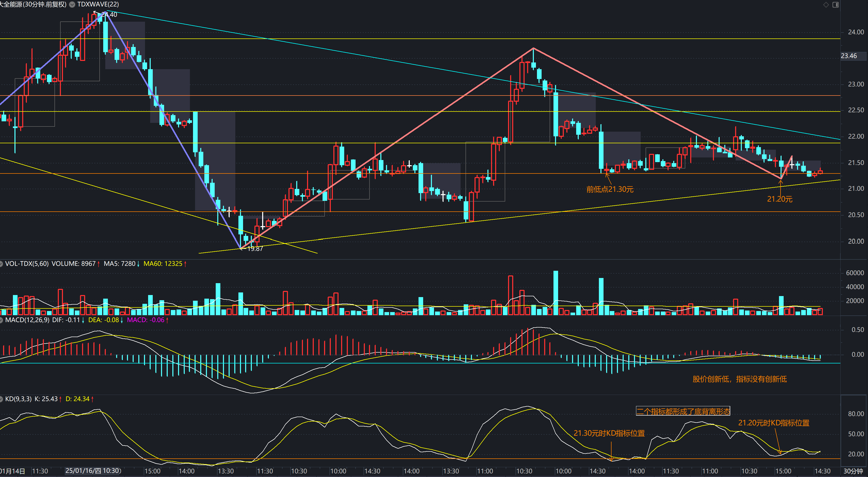868x477 pixels.
Task: Click the TDXWAVE(22) indicator label
Action: point(98,4)
